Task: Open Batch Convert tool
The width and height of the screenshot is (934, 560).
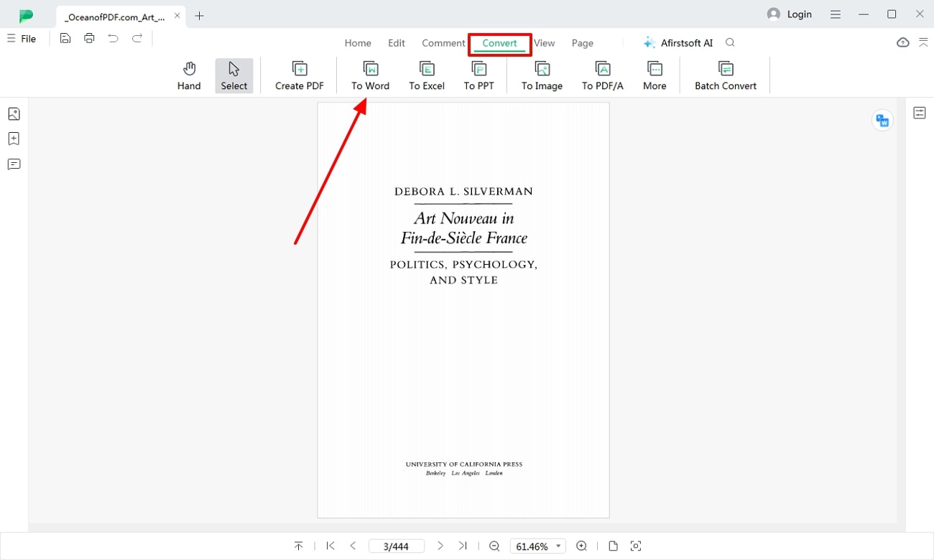Action: point(726,76)
